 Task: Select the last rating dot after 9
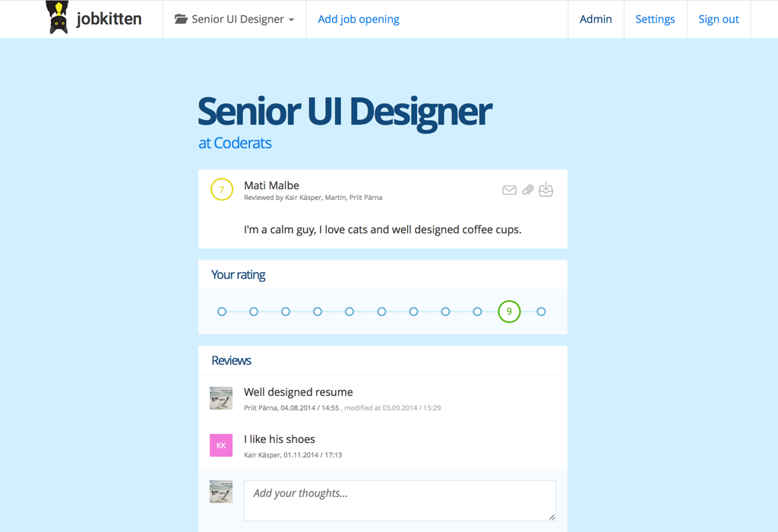[541, 312]
